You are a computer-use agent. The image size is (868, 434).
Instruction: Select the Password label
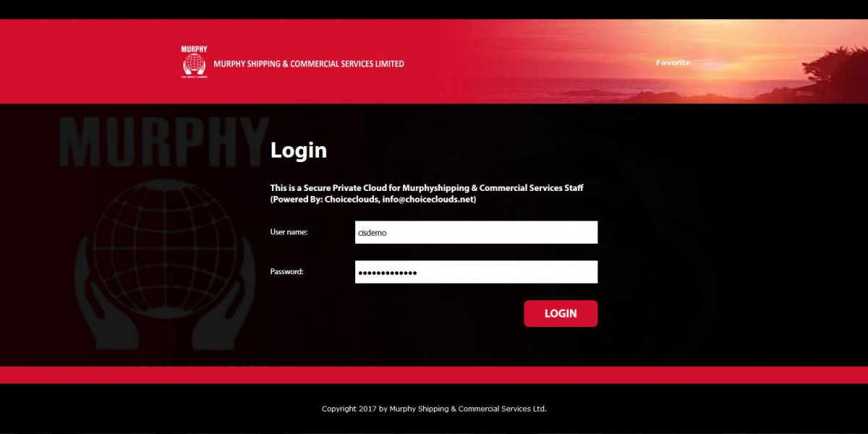click(x=286, y=272)
